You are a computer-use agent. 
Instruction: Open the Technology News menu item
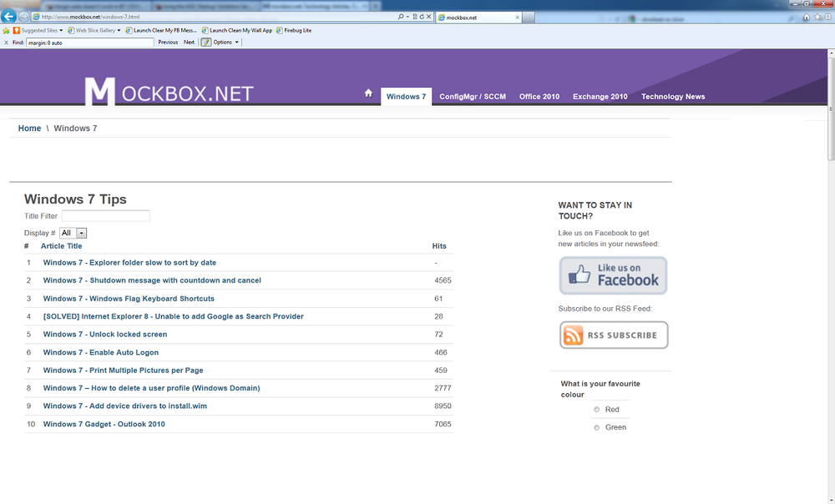coord(673,96)
